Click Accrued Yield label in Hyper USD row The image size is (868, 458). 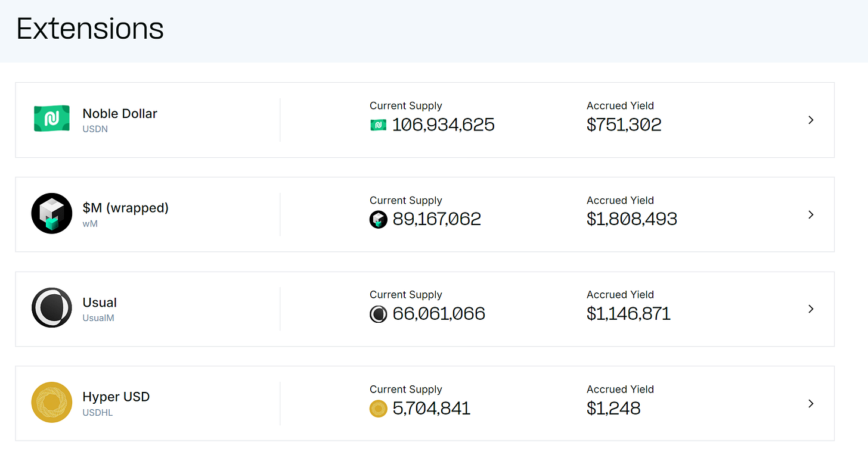tap(620, 390)
